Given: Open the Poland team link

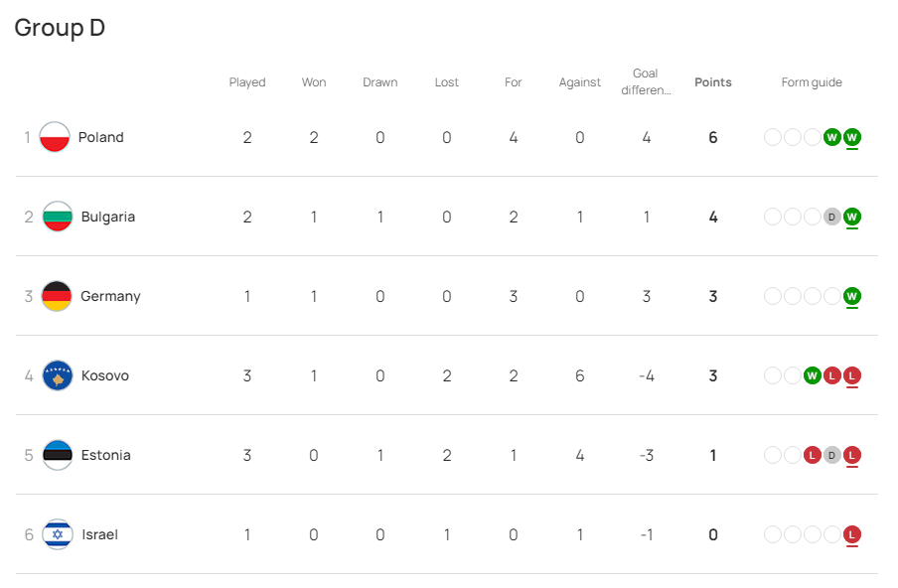Looking at the screenshot, I should point(100,137).
